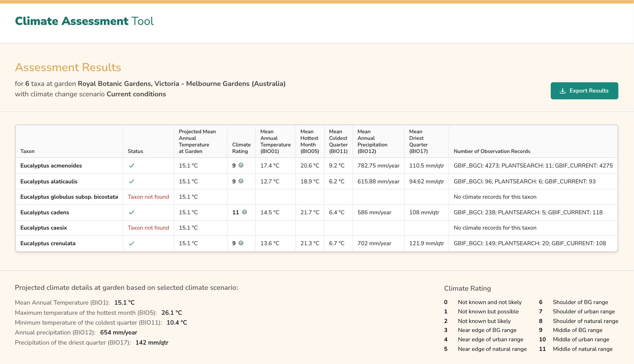The image size is (634, 364).
Task: Click Number of Observation Records header
Action: tap(491, 151)
